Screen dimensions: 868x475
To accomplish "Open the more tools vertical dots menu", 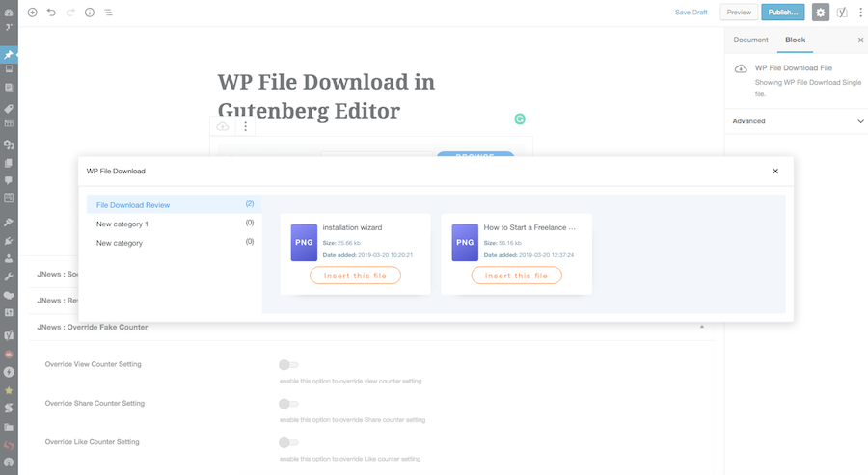I will coord(860,13).
